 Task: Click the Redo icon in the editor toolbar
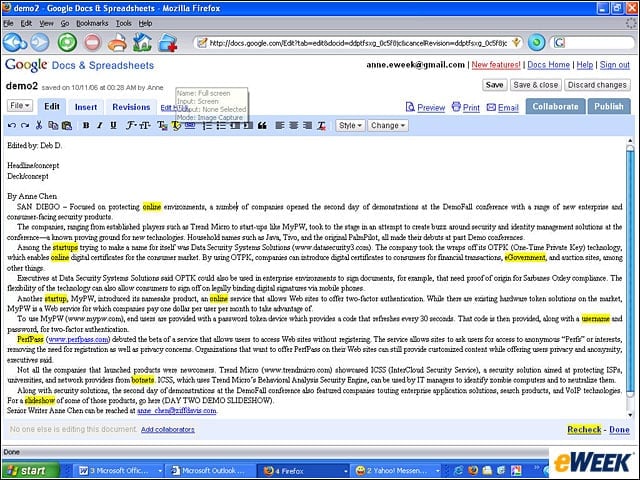point(25,126)
